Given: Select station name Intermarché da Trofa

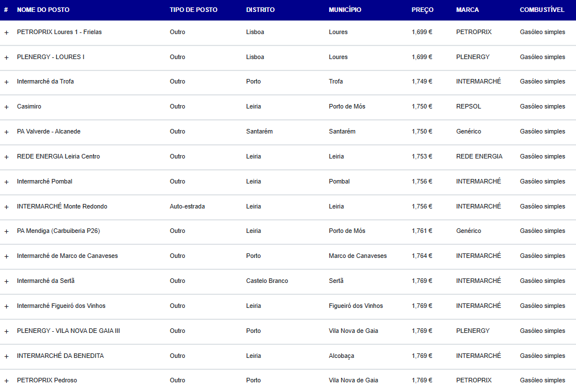Looking at the screenshot, I should tap(45, 81).
